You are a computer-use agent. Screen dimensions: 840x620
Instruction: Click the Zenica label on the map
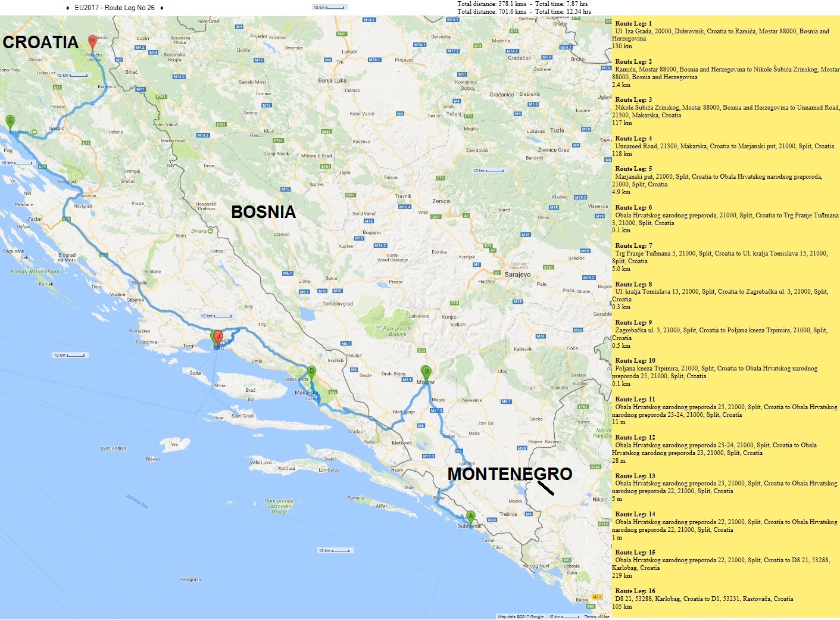pyautogui.click(x=441, y=201)
